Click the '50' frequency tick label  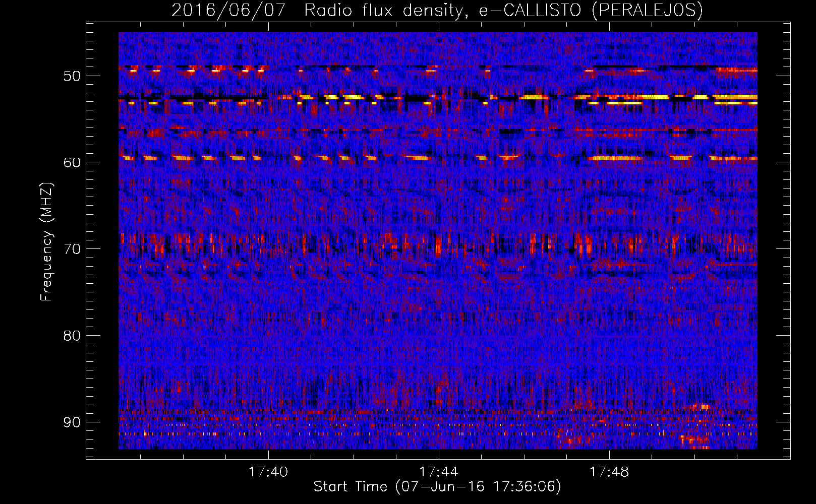pos(72,76)
